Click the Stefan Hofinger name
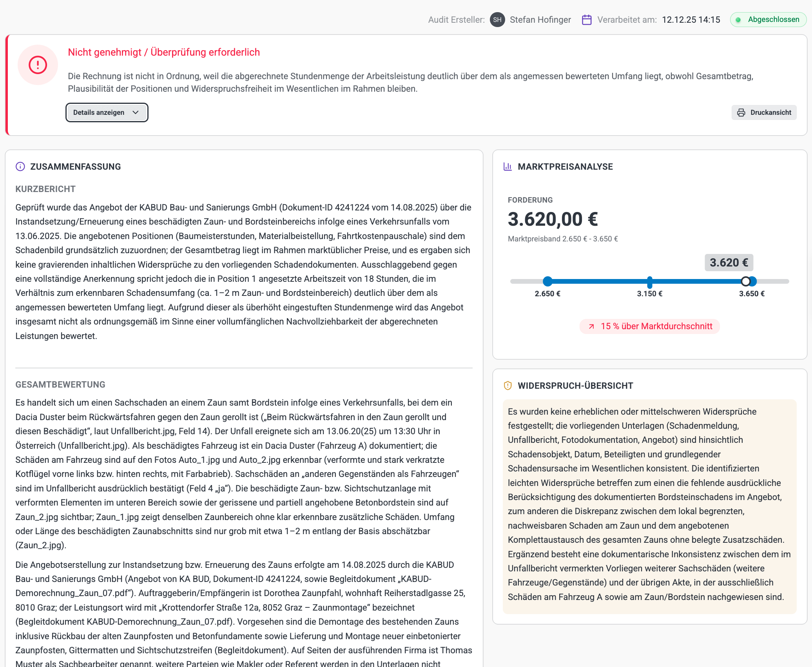Screen dimensions: 812x667 (x=540, y=20)
